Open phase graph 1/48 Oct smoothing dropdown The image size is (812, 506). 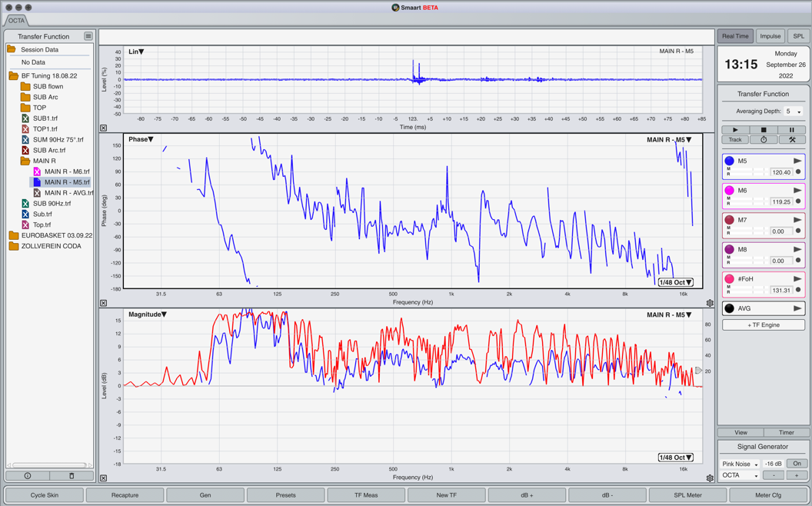pyautogui.click(x=676, y=282)
